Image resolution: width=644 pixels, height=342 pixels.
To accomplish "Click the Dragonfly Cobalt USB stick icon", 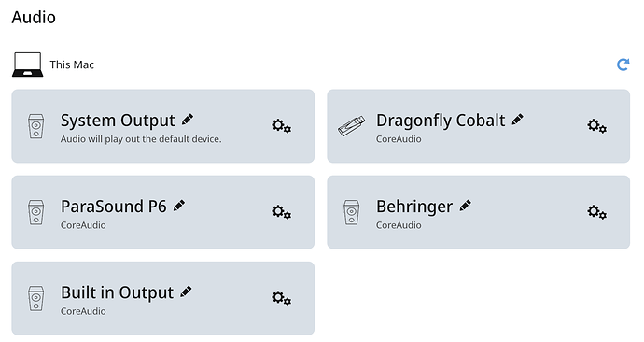I will (351, 126).
